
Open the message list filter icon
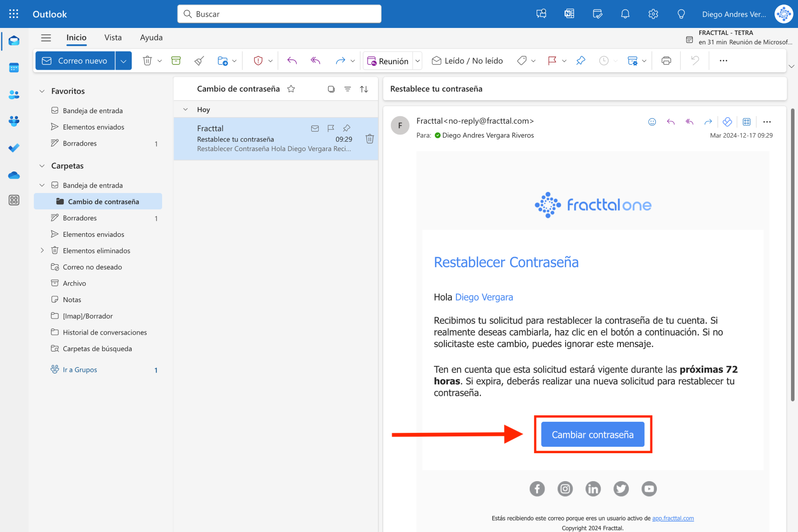tap(348, 89)
